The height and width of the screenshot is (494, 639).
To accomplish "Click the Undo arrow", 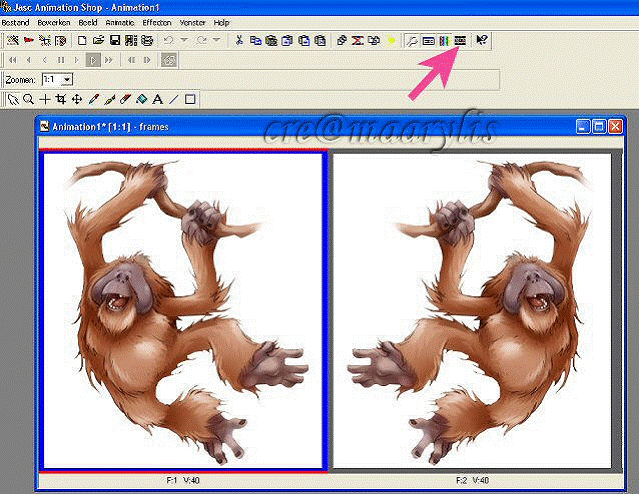I will click(169, 40).
